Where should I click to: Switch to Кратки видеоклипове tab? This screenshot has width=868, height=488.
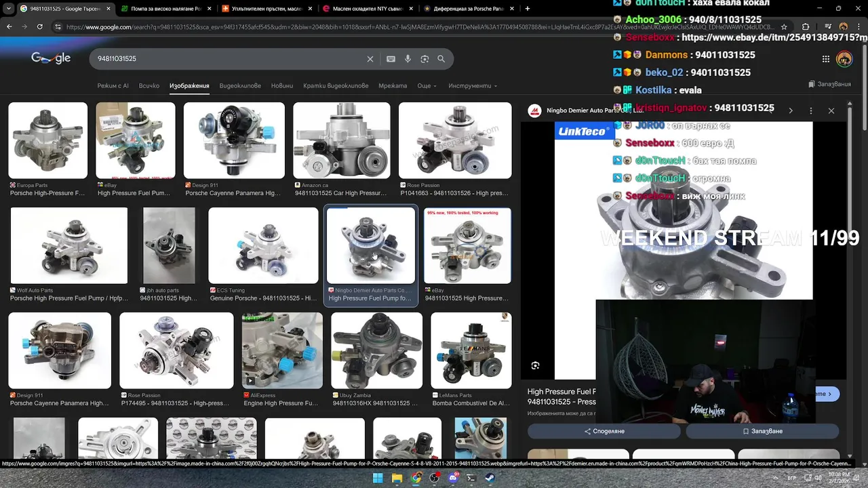[x=336, y=86]
